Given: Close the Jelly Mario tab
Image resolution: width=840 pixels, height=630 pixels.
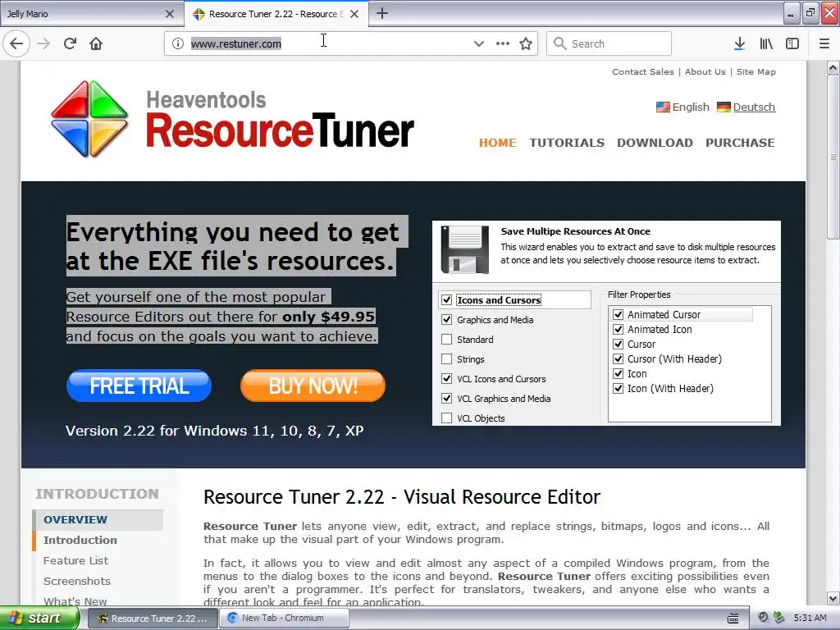Looking at the screenshot, I should pyautogui.click(x=170, y=14).
